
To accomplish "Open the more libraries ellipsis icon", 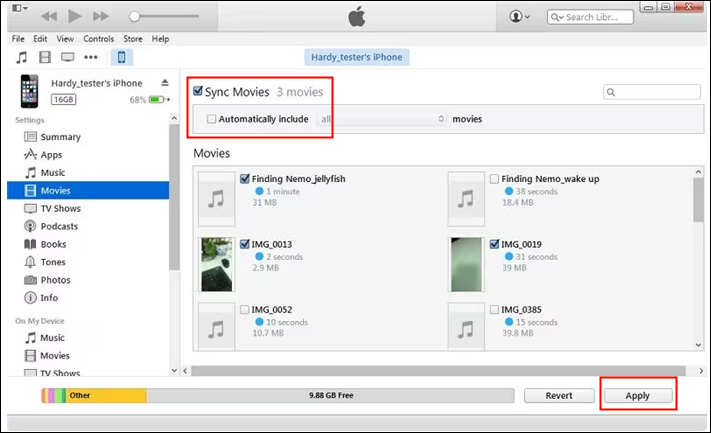I will (x=91, y=57).
